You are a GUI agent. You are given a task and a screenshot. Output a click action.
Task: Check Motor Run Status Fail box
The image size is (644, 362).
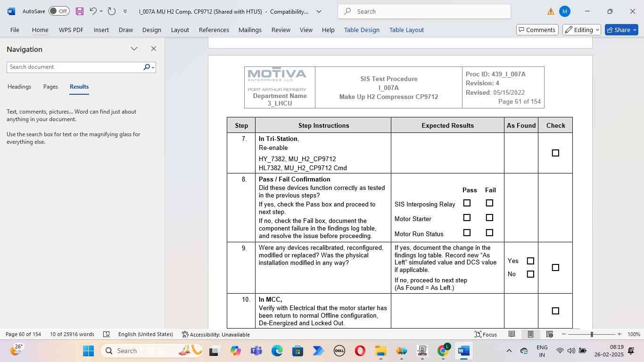pyautogui.click(x=489, y=232)
